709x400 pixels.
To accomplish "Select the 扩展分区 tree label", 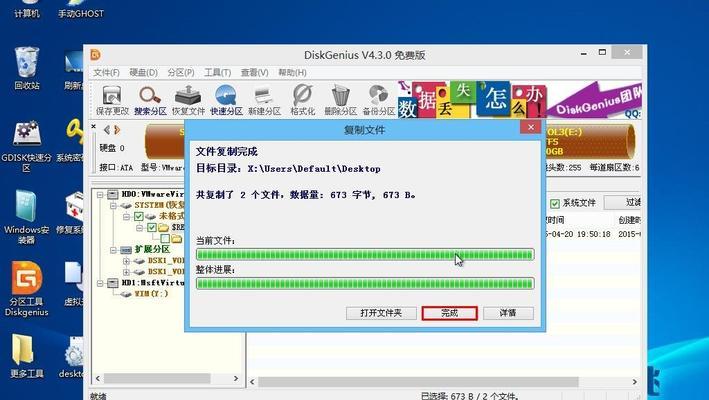I will (152, 250).
